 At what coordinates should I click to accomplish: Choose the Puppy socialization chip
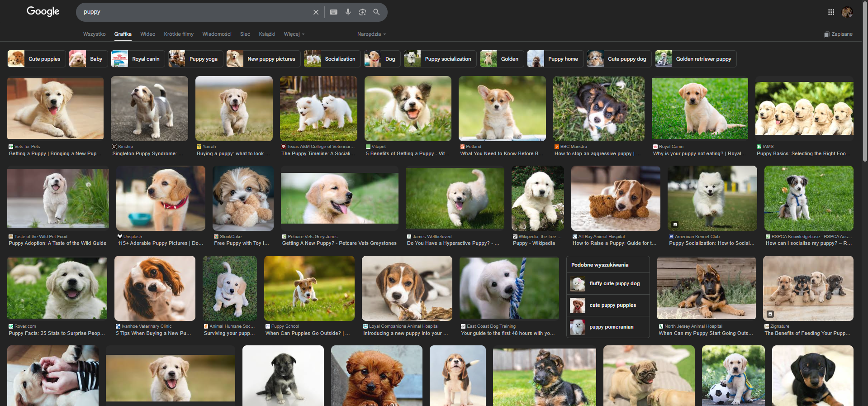click(x=440, y=59)
